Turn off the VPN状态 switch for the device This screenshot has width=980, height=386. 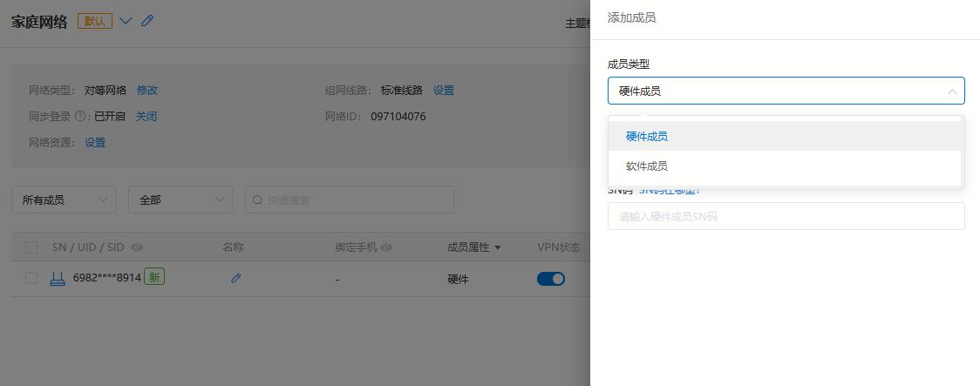pyautogui.click(x=551, y=279)
